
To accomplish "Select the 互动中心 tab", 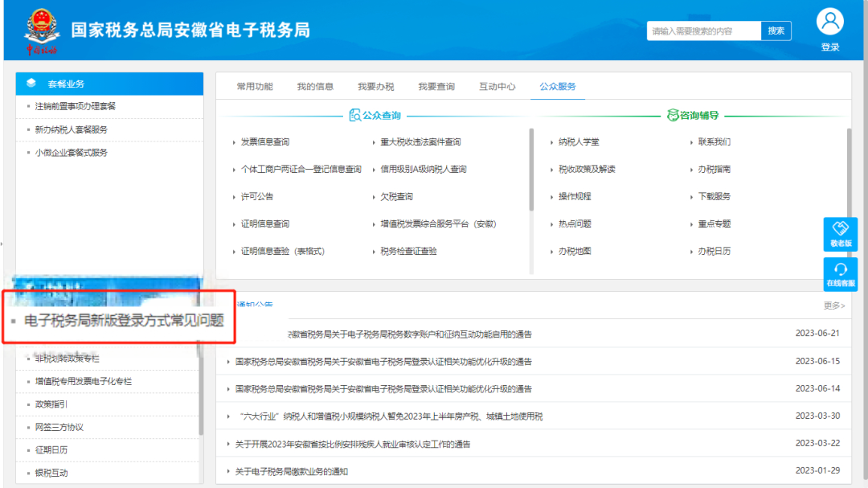I will tap(497, 86).
